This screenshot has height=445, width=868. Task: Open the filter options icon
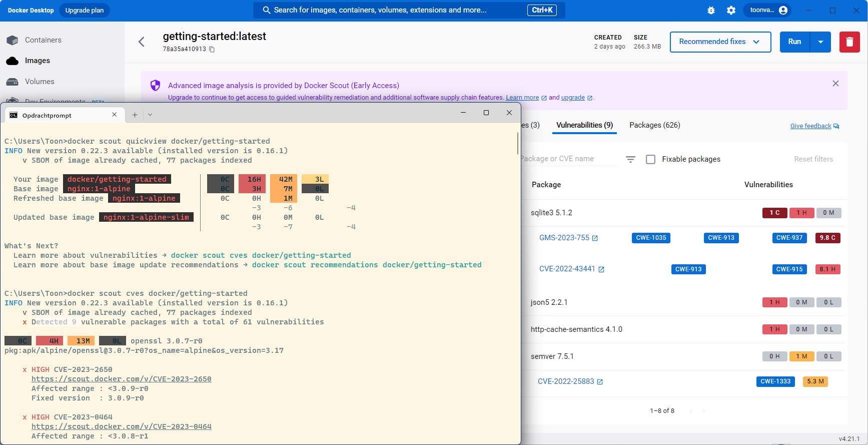(x=630, y=159)
